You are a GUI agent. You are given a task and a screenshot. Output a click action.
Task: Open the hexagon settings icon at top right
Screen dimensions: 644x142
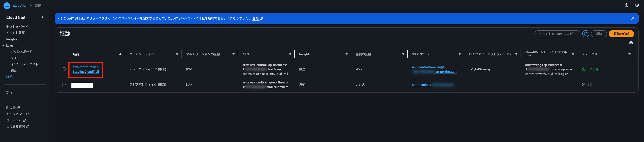pos(637,5)
